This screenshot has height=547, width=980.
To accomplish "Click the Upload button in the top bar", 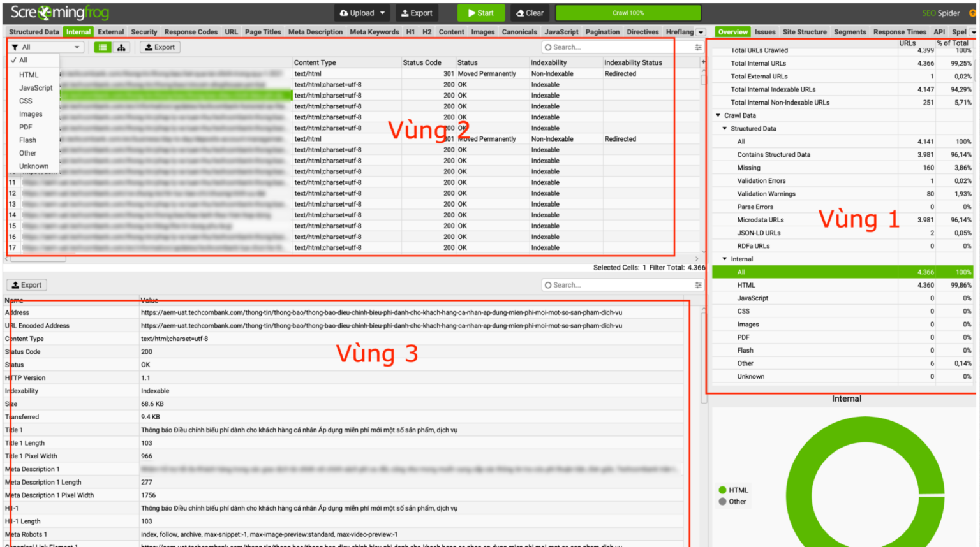I will [362, 12].
